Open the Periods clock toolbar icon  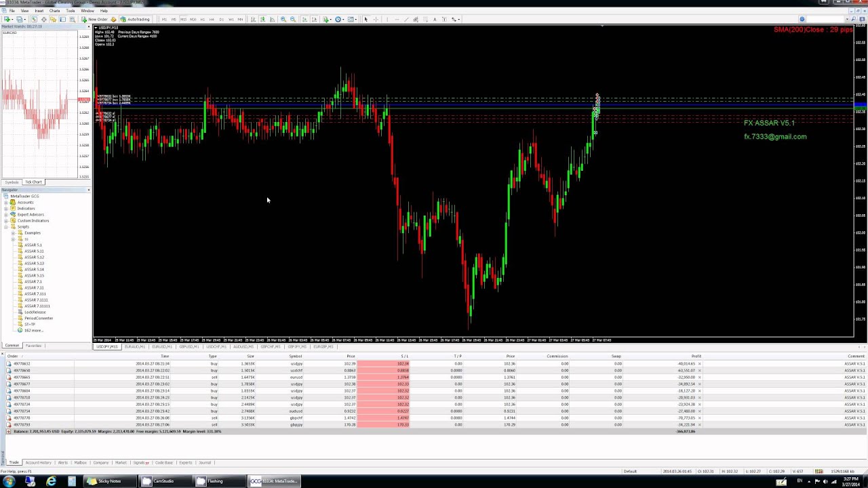tap(338, 19)
